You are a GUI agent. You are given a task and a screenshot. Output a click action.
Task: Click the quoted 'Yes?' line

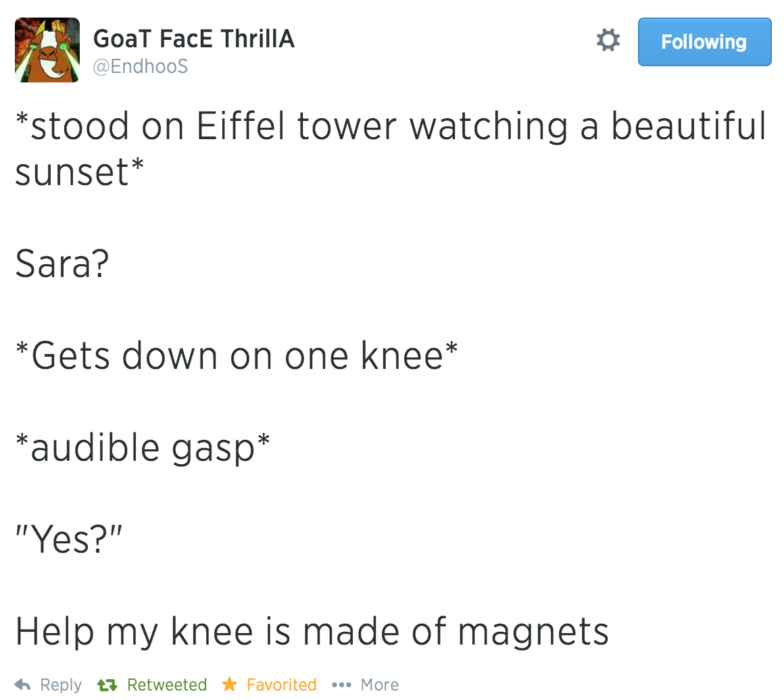point(69,539)
